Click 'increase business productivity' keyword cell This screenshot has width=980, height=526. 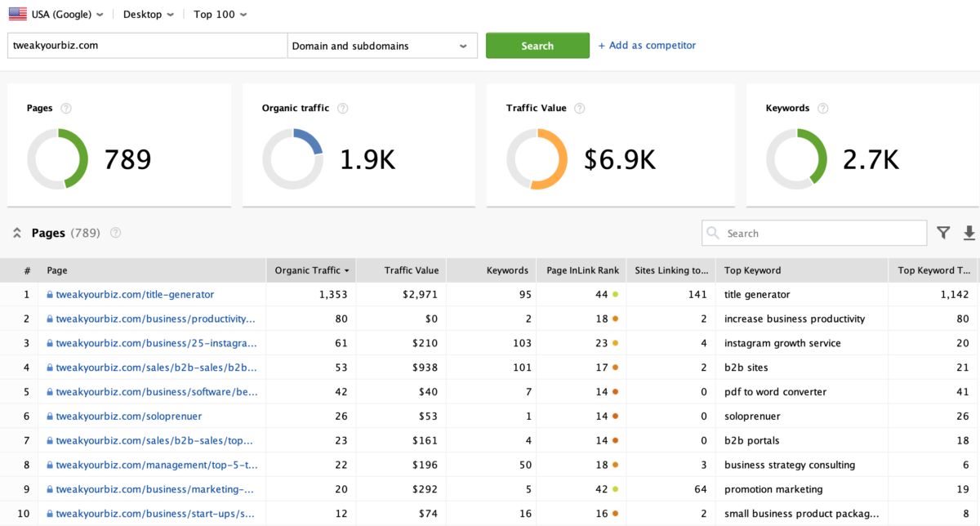(x=795, y=319)
